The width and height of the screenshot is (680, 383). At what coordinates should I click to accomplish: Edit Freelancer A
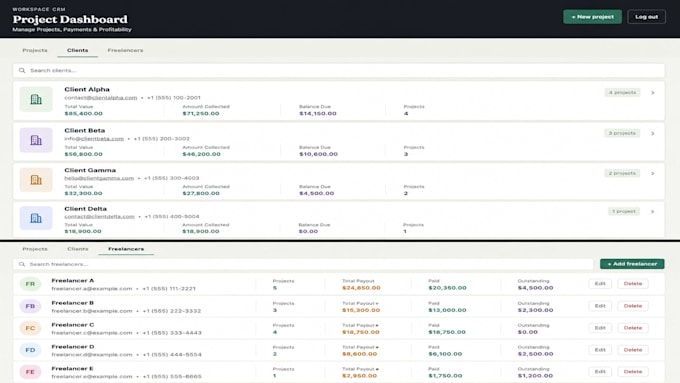pos(600,284)
